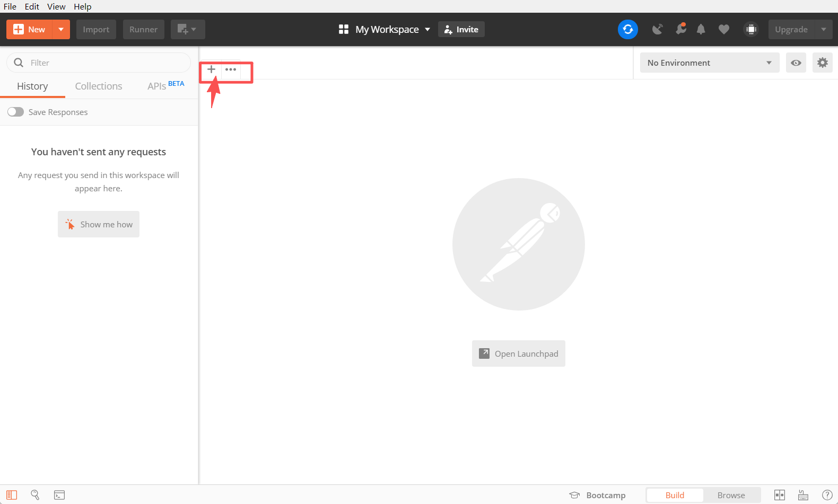
Task: Expand the Upgrade dropdown arrow
Action: pos(824,30)
